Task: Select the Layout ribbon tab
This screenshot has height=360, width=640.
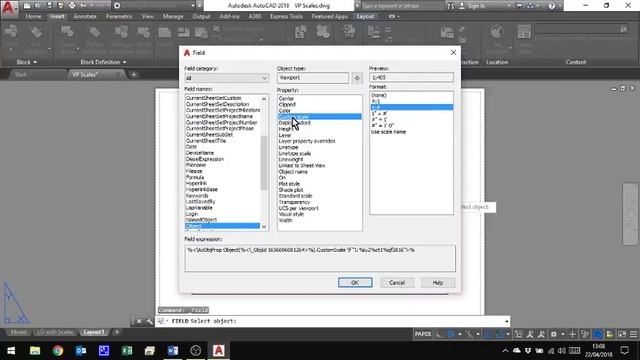Action: [365, 16]
